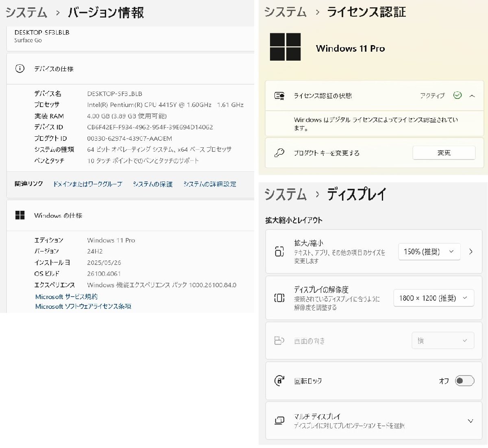Click the pen and touch support value
This screenshot has height=448, width=488.
click(143, 161)
